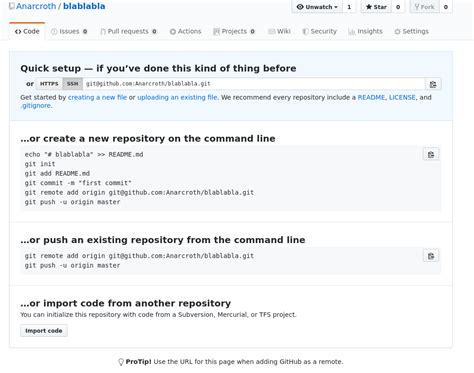The height and width of the screenshot is (373, 474).
Task: Click the 'git init' command line
Action: click(40, 164)
